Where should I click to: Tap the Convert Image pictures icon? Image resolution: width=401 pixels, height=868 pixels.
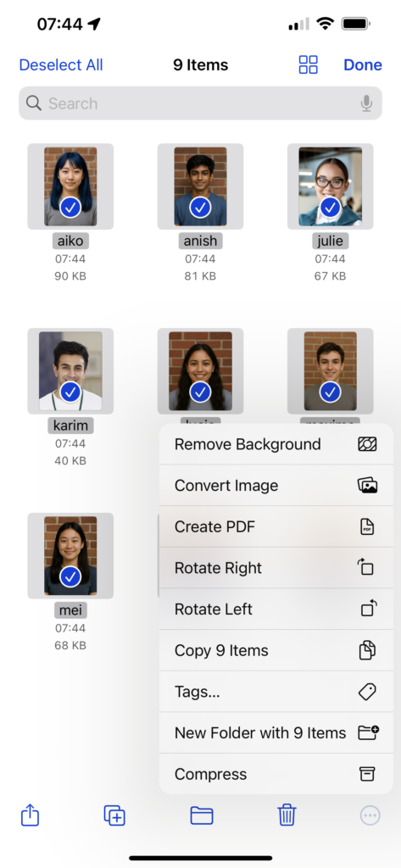(367, 486)
